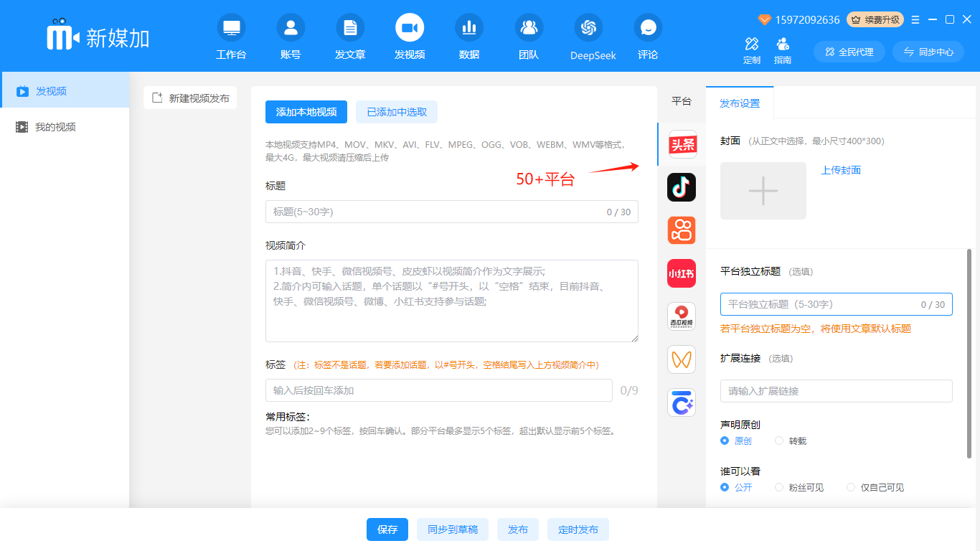The width and height of the screenshot is (980, 551).
Task: Open the hamburger menu in title bar
Action: coord(915,19)
